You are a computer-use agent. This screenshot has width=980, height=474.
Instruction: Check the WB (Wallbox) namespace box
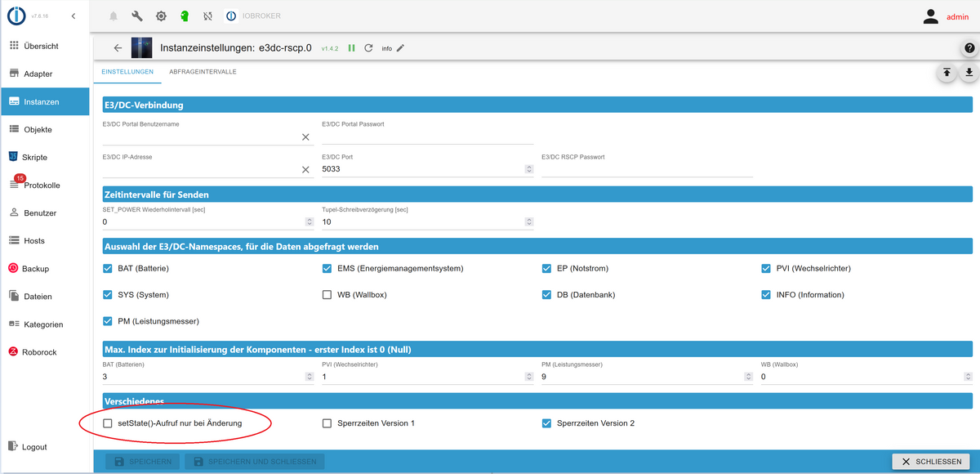327,294
